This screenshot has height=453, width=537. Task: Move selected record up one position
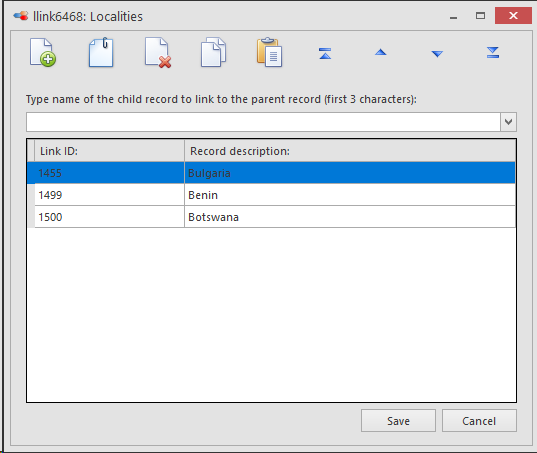tap(380, 52)
